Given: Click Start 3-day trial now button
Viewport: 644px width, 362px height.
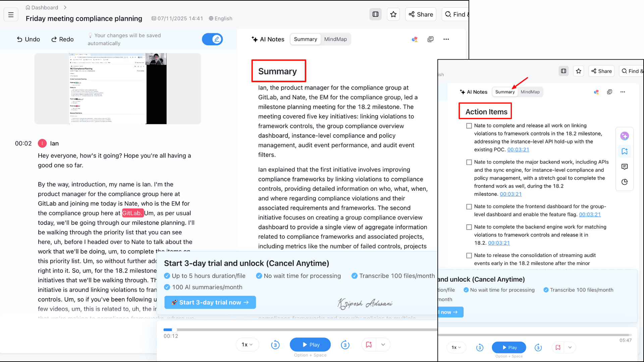Looking at the screenshot, I should click(x=210, y=302).
